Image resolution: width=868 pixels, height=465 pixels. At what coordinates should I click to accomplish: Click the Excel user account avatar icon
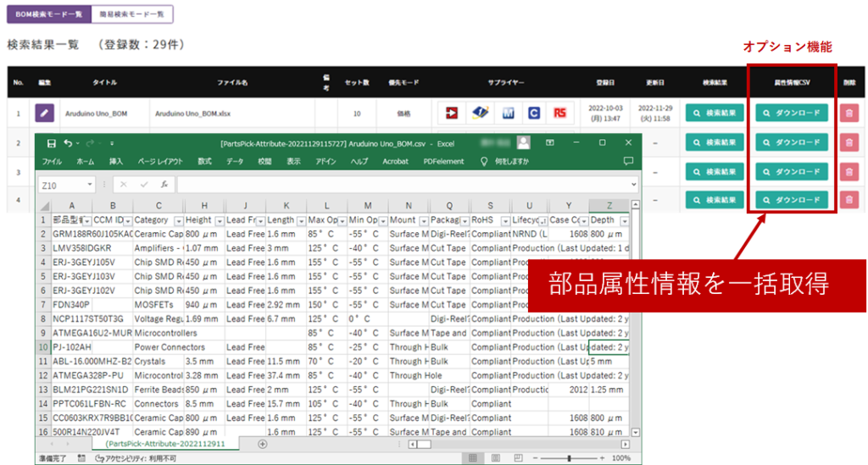pyautogui.click(x=524, y=143)
